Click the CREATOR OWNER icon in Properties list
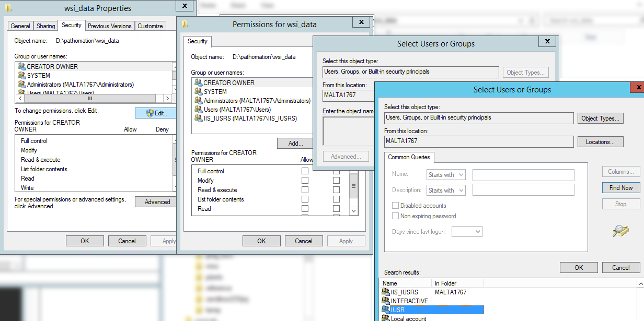Screen dimensions: 644x321 [21, 66]
